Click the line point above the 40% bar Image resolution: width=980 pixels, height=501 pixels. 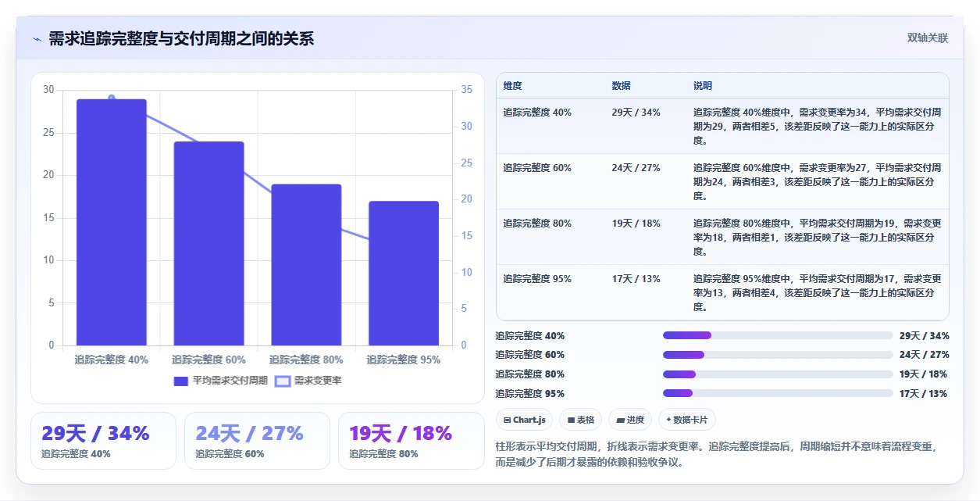click(112, 98)
